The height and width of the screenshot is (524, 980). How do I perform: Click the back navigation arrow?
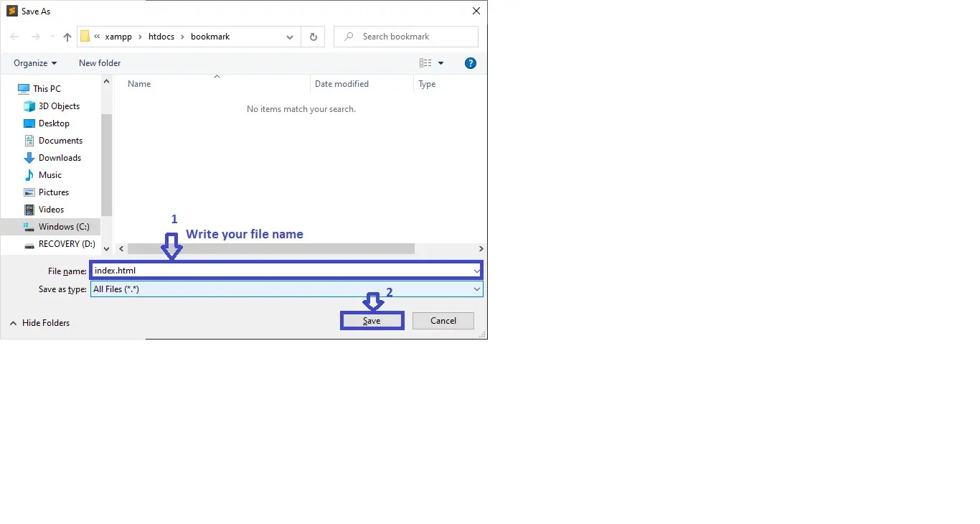(x=14, y=37)
